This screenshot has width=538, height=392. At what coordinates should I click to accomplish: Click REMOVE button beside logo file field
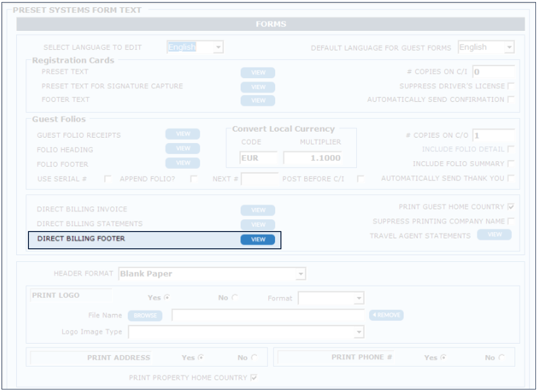386,315
